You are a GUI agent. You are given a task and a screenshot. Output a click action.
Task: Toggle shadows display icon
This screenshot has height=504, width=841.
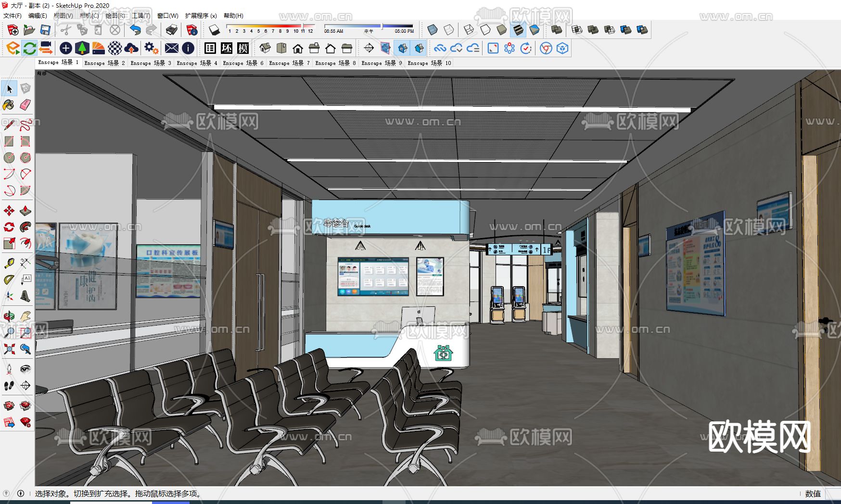pos(215,30)
